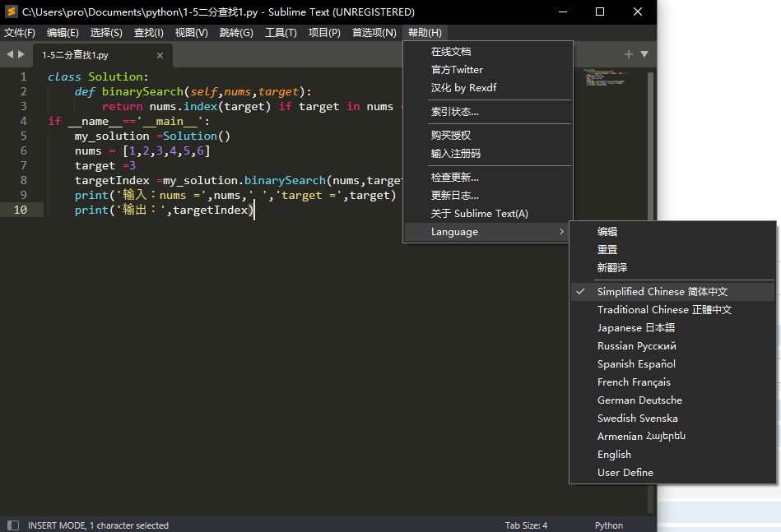Select 购买授权 menu entry
Image resolution: width=781 pixels, height=532 pixels.
pyautogui.click(x=488, y=136)
